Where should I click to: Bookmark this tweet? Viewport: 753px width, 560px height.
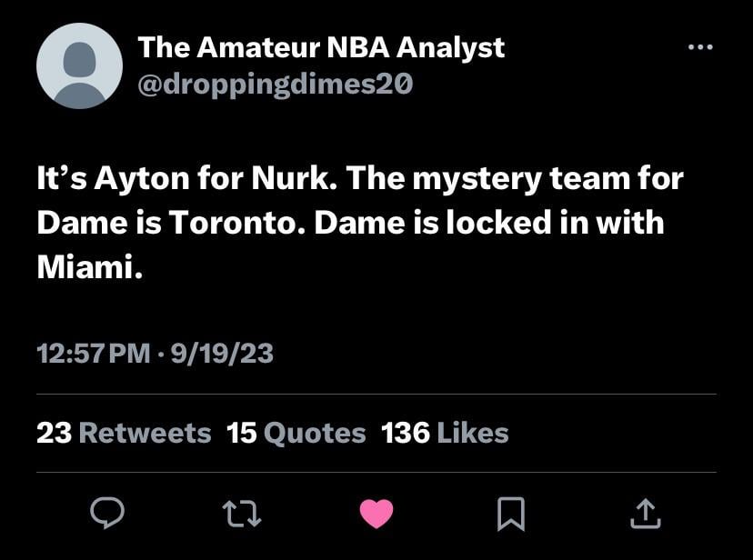pos(511,515)
